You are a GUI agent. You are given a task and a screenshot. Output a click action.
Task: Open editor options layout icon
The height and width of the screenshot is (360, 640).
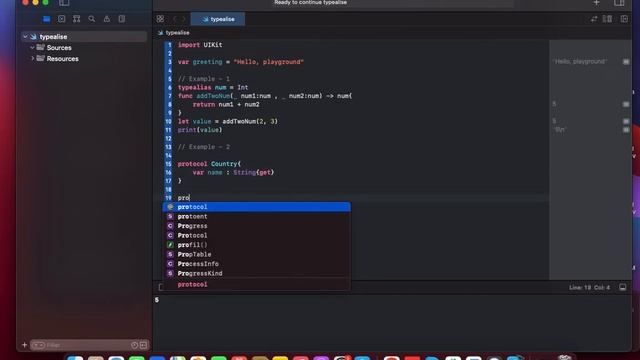(607, 19)
